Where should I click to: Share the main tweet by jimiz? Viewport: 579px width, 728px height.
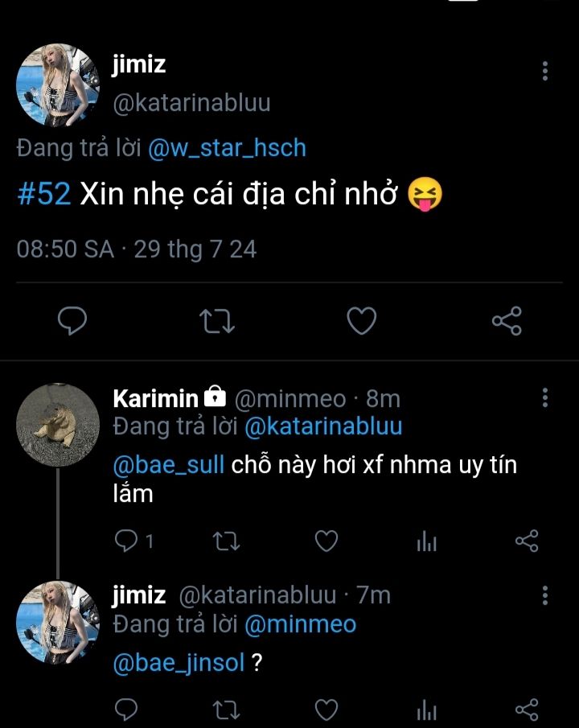[x=507, y=322]
